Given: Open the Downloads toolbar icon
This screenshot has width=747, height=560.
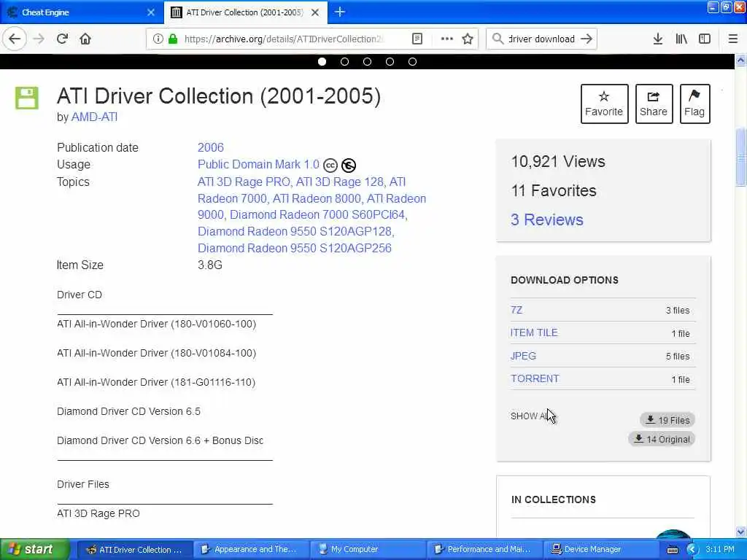Looking at the screenshot, I should pyautogui.click(x=658, y=39).
